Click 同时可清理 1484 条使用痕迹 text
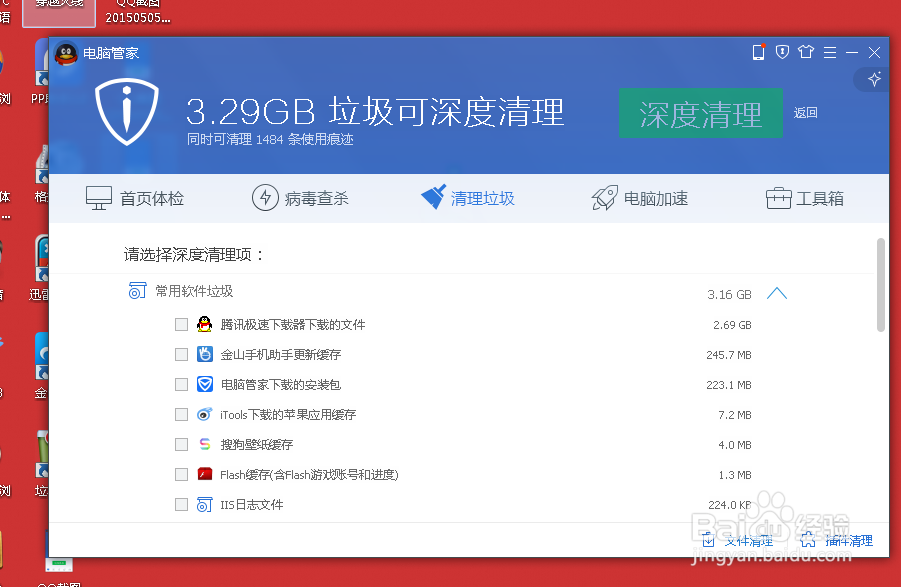 (x=270, y=139)
